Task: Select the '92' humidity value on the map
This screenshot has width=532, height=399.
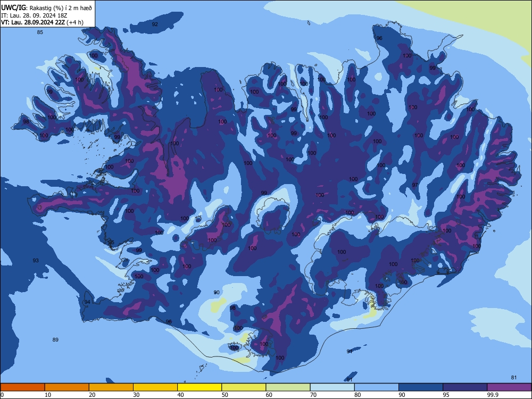Action: coord(155,24)
